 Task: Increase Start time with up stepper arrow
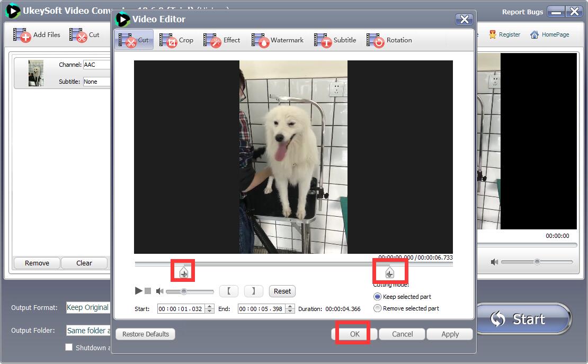coord(210,306)
